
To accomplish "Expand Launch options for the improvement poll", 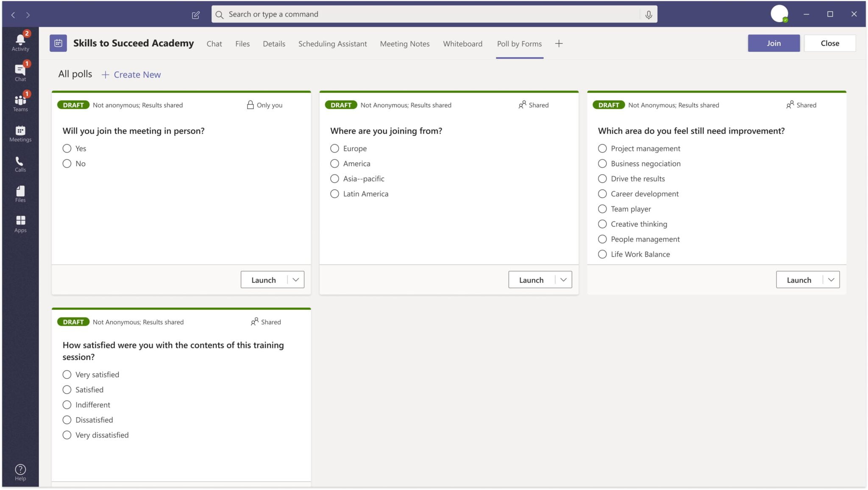I will (x=831, y=279).
